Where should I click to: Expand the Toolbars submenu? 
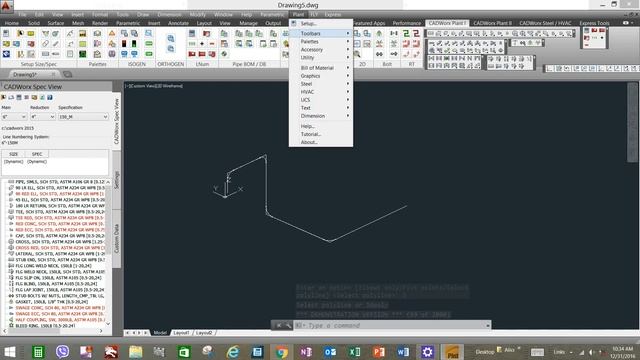[321, 33]
